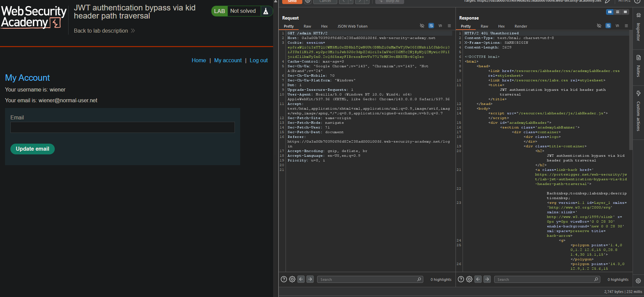The width and height of the screenshot is (644, 297).
Task: Go to the Home page link
Action: [199, 60]
